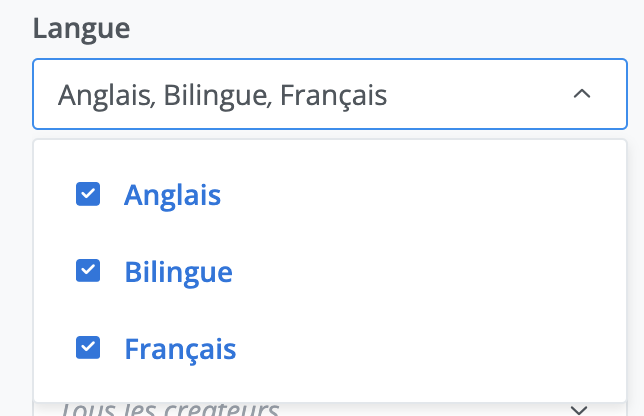Screen dimensions: 644x416
Task: Click the Anglais row in the options list
Action: tap(330, 195)
